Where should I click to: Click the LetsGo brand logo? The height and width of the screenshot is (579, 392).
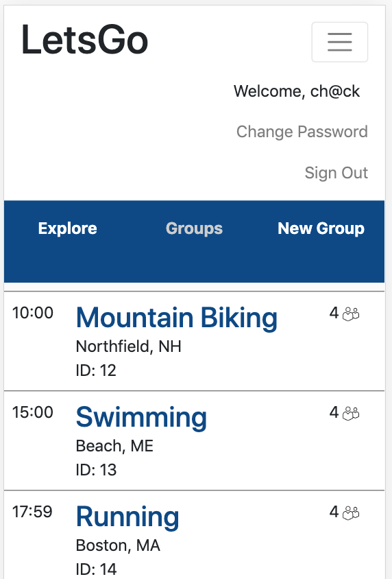[x=84, y=40]
